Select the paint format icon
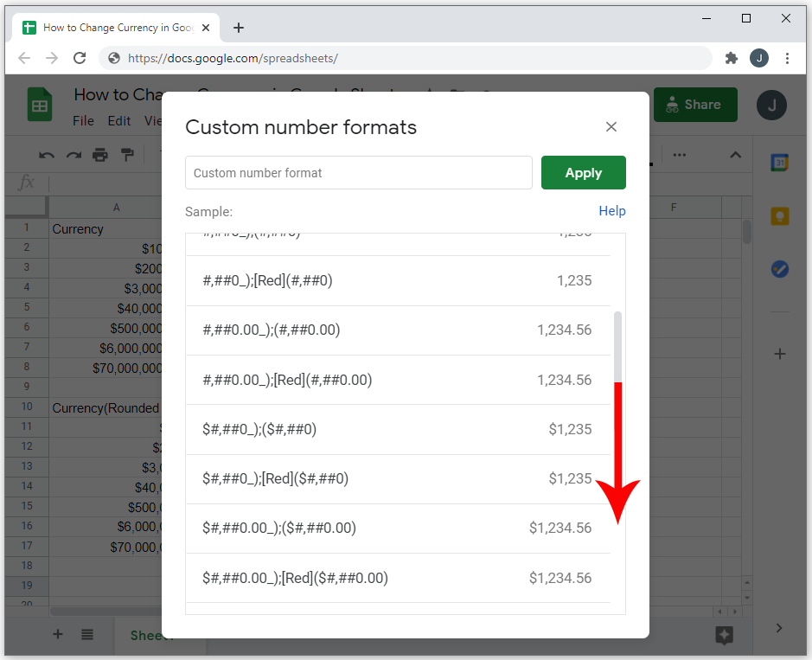 (x=127, y=155)
